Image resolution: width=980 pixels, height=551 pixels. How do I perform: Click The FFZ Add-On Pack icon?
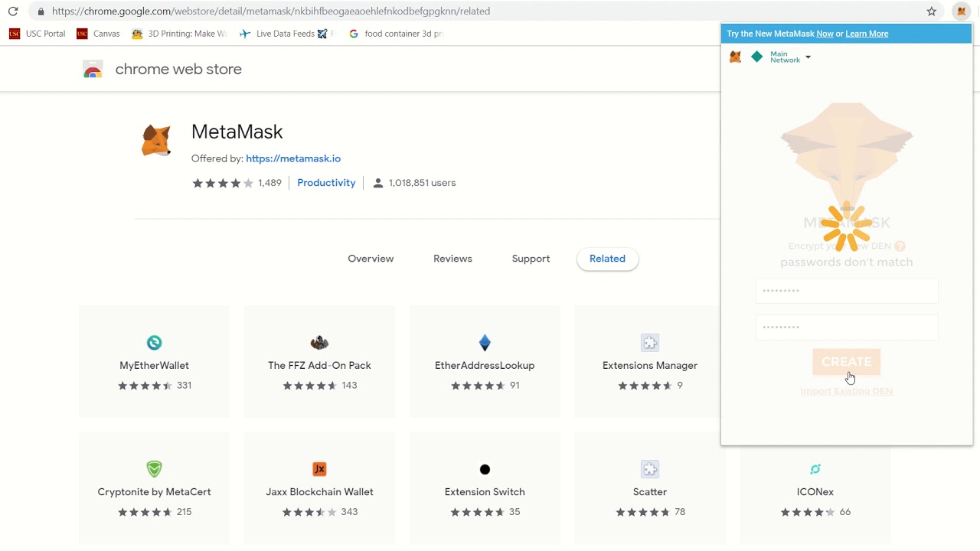(319, 343)
